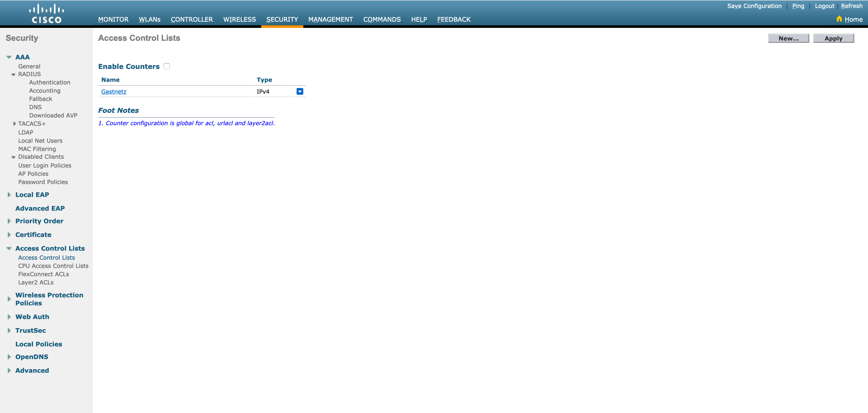Viewport: 868px width, 413px height.
Task: Open Local Policies section
Action: (39, 344)
